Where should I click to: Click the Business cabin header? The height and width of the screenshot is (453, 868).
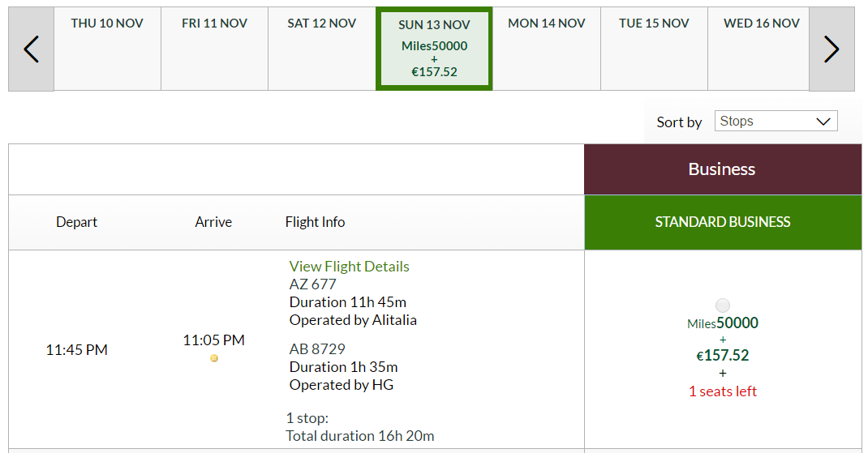pos(723,169)
